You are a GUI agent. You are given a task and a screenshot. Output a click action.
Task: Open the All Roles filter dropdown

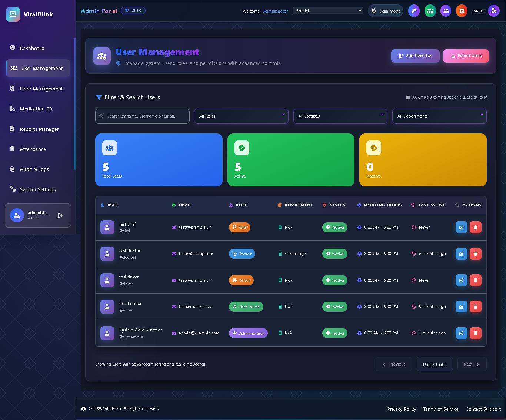coord(241,116)
